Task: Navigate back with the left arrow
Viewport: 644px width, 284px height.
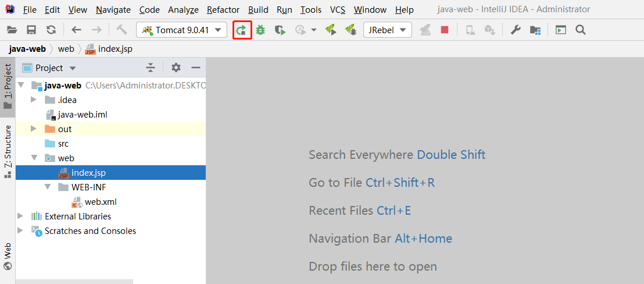Action: click(x=76, y=30)
